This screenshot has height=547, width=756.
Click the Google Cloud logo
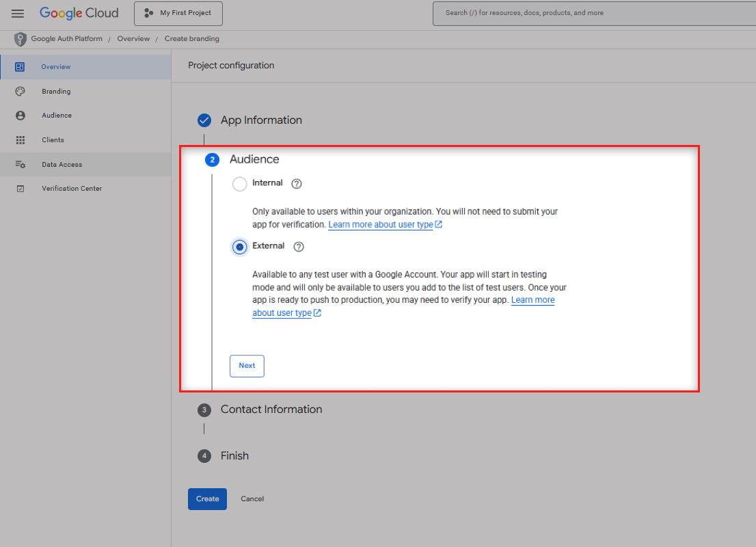click(x=79, y=13)
